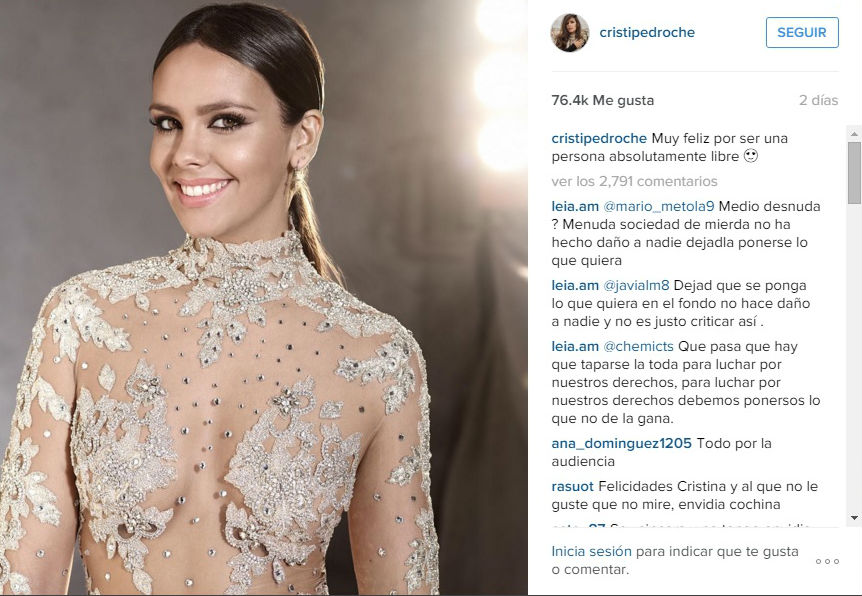Open the three-dots more options menu
Screen dimensions: 862x596
[827, 561]
